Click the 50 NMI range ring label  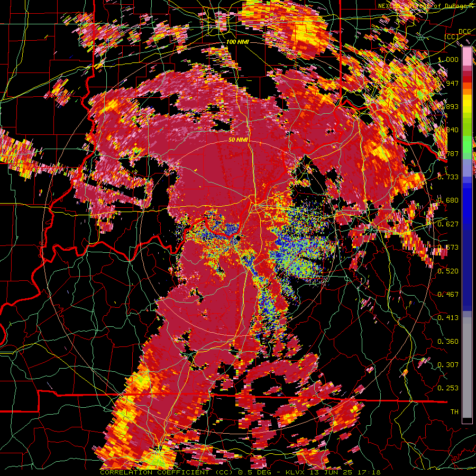pos(239,140)
